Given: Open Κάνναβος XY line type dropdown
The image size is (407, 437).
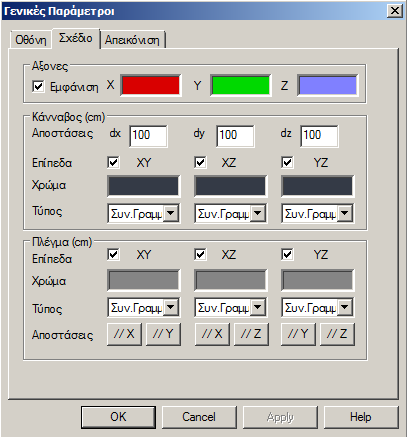Looking at the screenshot, I should [170, 213].
